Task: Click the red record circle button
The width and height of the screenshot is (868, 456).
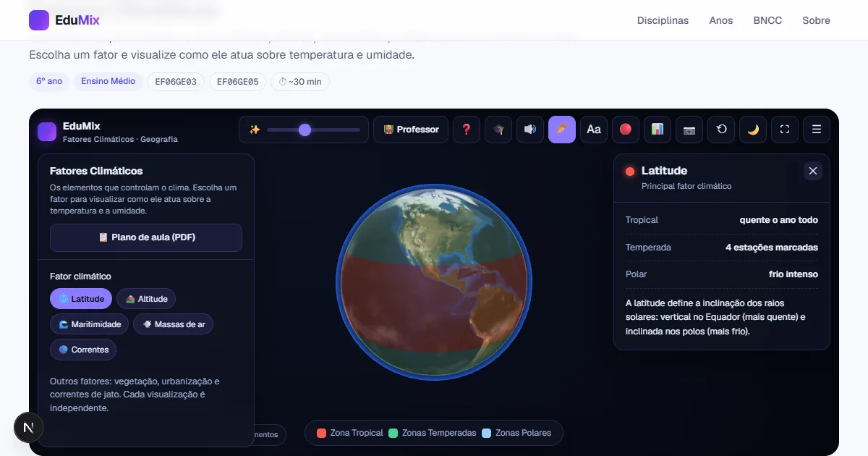Action: tap(626, 130)
